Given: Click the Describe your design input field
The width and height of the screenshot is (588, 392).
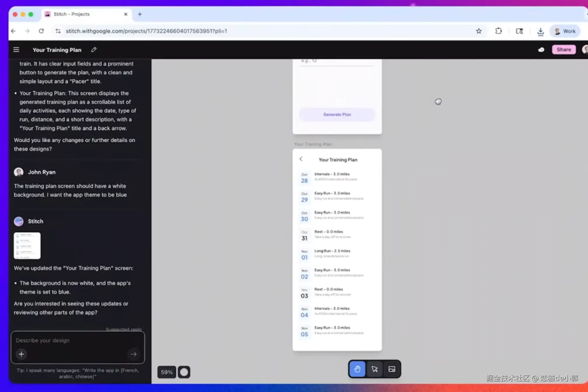Looking at the screenshot, I should [71, 340].
